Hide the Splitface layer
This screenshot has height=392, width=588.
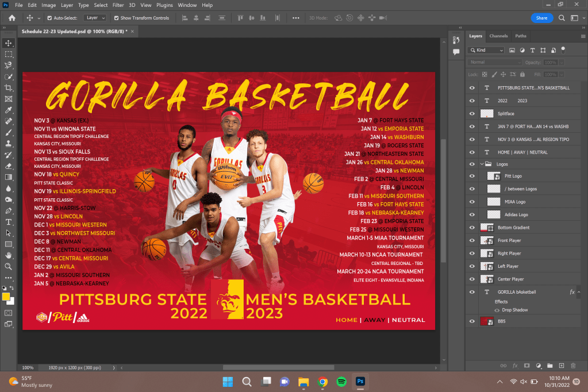point(472,113)
